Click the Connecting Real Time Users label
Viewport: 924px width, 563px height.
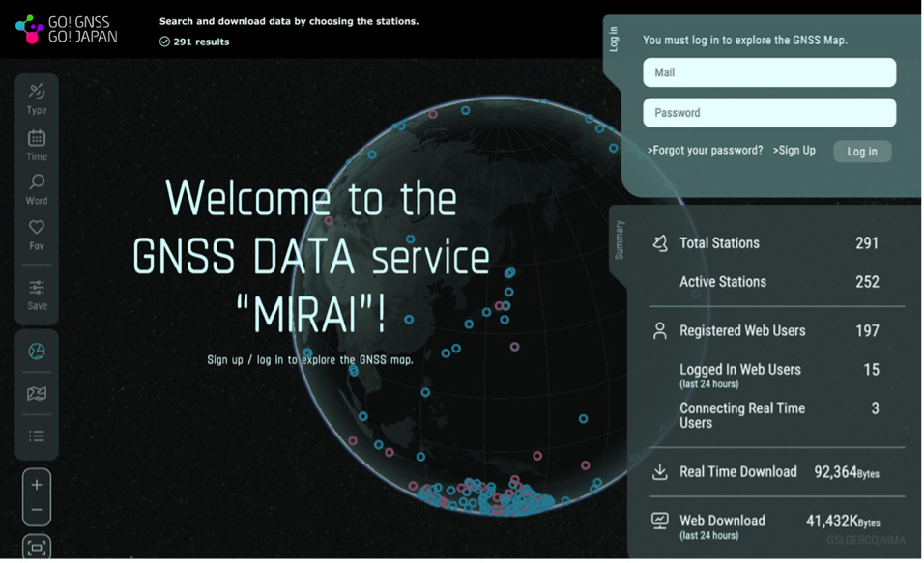pyautogui.click(x=742, y=415)
